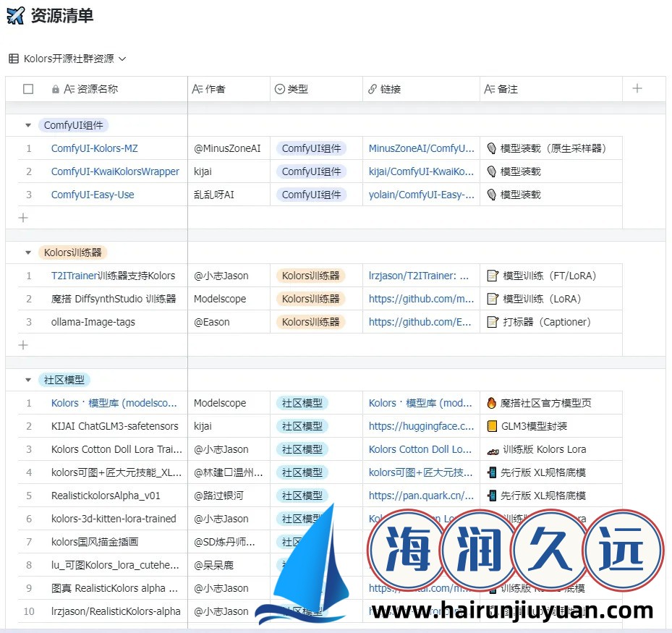
Task: Click memo icon beside 打标器（Captioner）
Action: (x=493, y=322)
